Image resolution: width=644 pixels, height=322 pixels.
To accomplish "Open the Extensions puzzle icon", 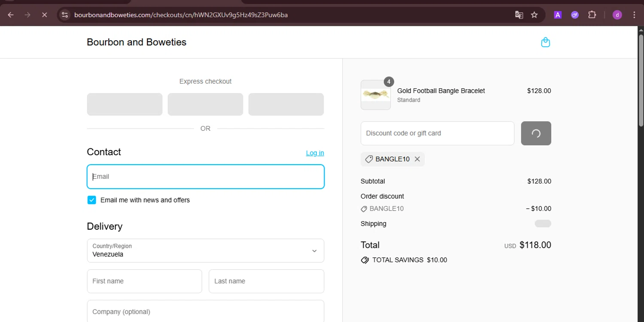I will (x=592, y=15).
